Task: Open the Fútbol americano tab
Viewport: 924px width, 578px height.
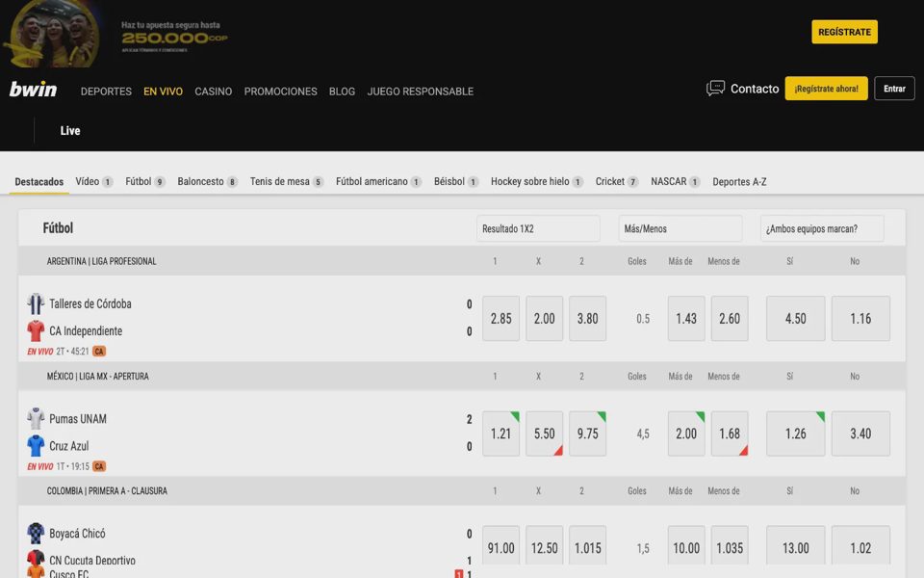Action: [378, 182]
